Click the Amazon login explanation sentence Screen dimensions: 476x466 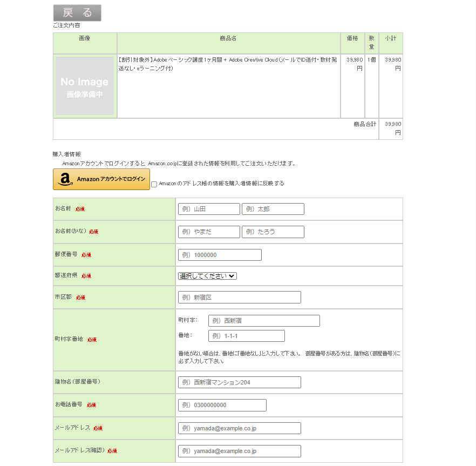point(179,164)
